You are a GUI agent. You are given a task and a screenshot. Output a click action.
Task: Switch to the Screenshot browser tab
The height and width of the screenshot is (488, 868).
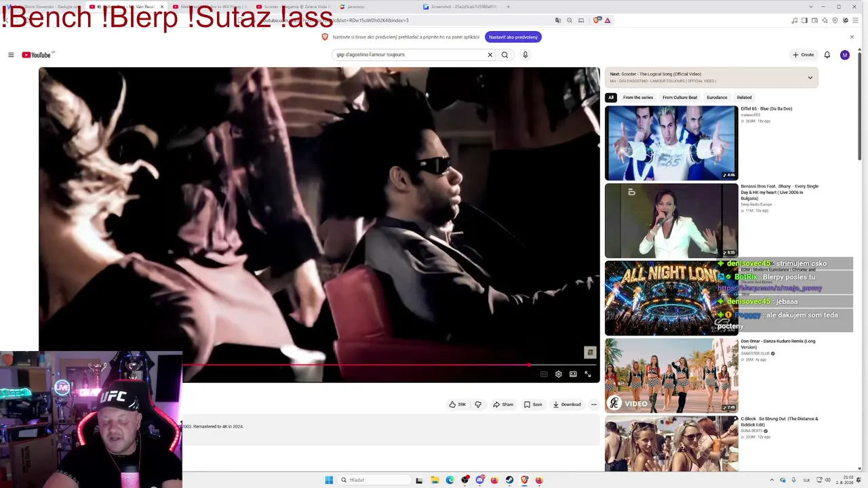click(x=460, y=7)
